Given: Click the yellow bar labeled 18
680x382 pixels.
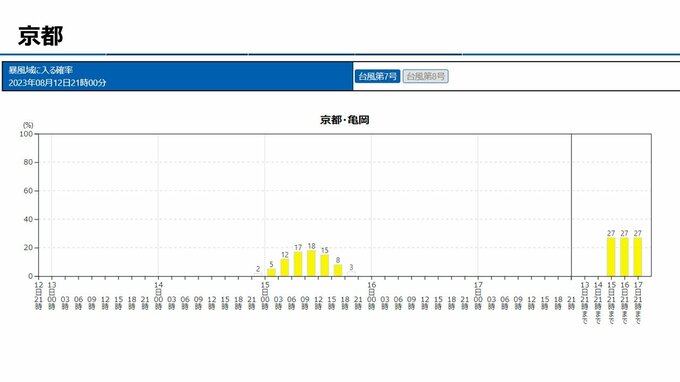Looking at the screenshot, I should point(311,263).
